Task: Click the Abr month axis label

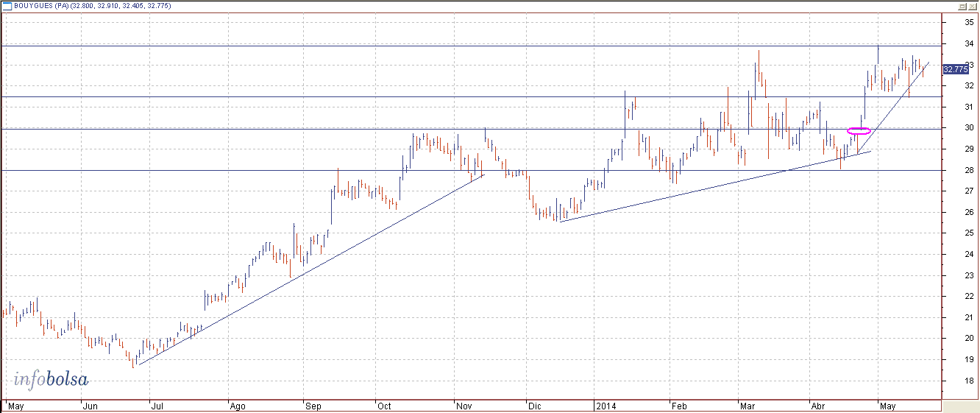Action: click(x=818, y=406)
